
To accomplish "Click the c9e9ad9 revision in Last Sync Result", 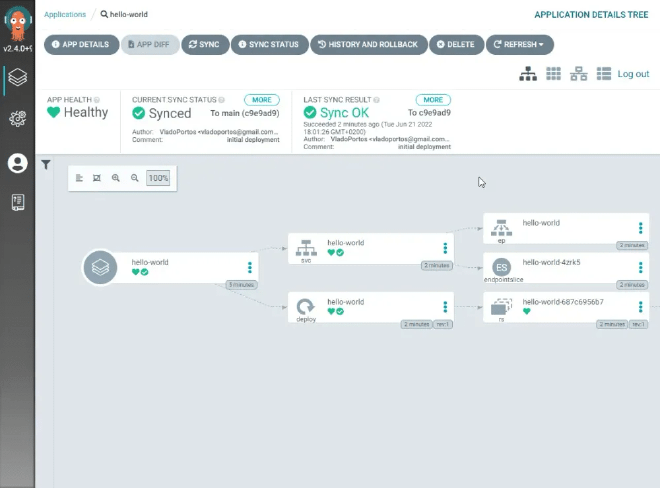I will click(x=434, y=113).
